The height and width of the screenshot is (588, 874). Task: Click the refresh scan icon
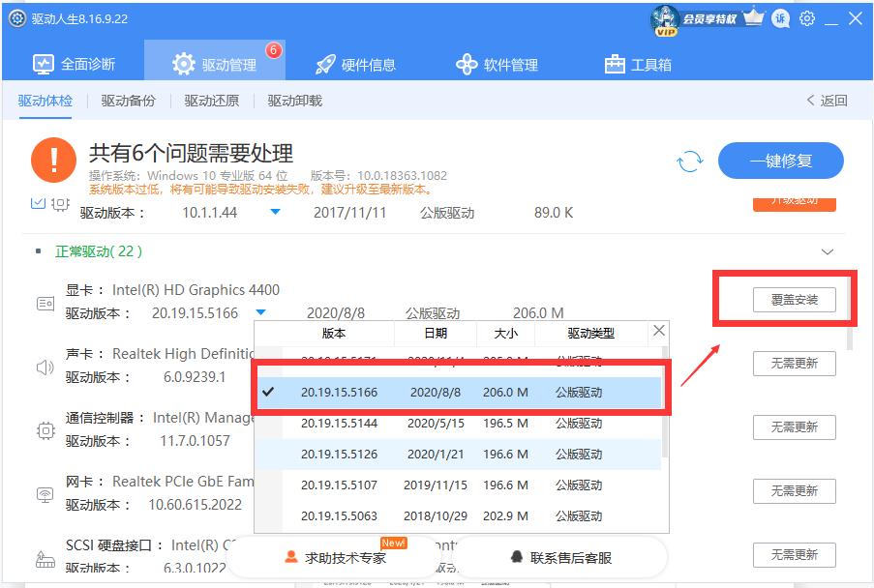689,162
